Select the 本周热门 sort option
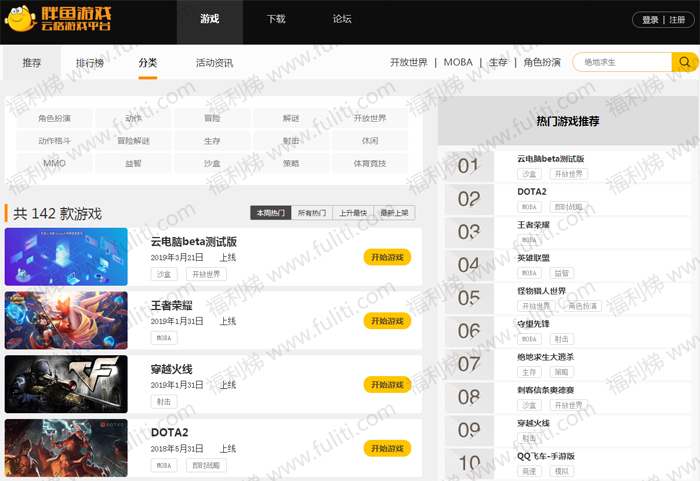Screen dimensions: 700x481 270,213
